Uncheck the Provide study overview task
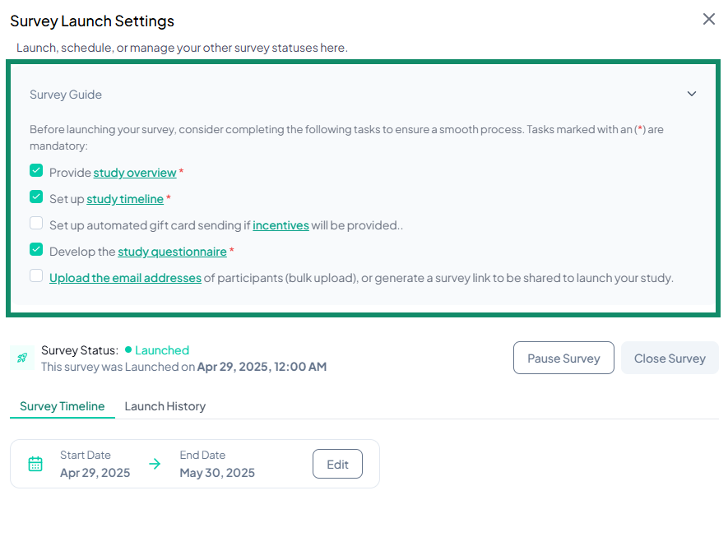Screen dimensions: 728x560 pos(35,170)
